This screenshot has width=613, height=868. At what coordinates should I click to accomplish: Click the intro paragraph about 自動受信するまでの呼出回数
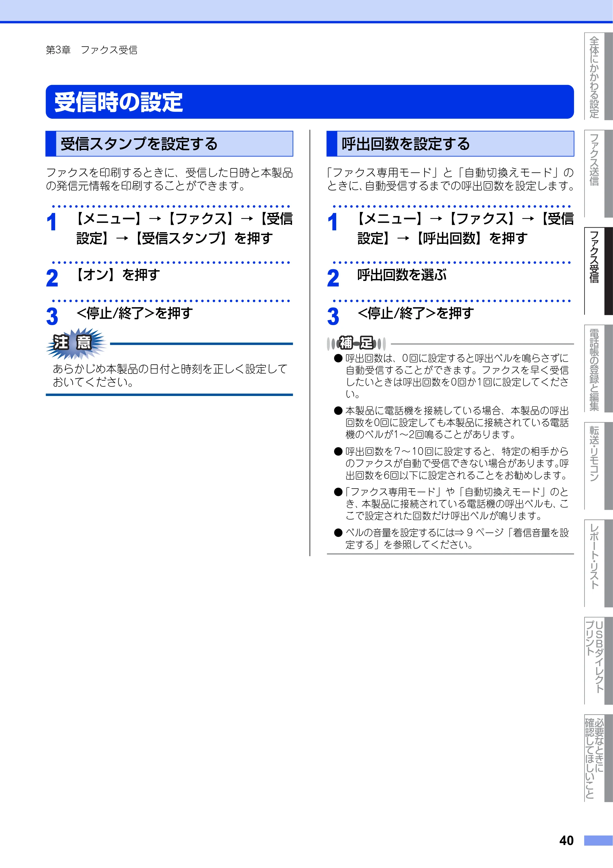pos(450,179)
